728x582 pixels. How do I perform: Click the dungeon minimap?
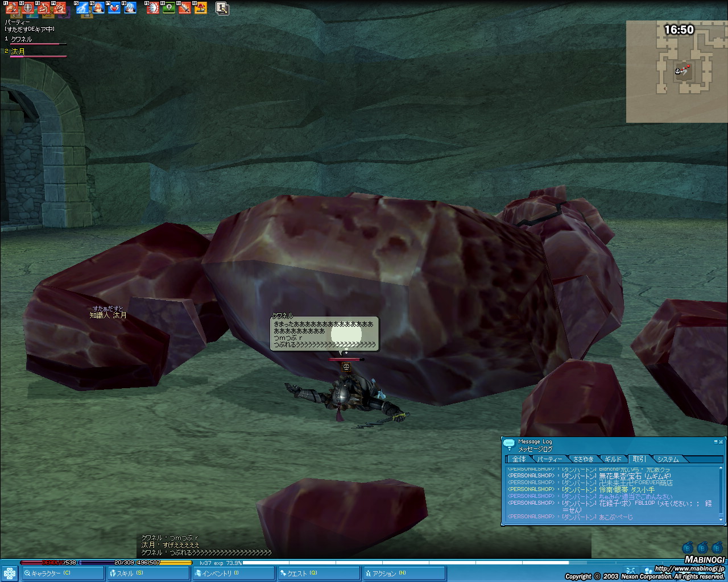click(677, 72)
